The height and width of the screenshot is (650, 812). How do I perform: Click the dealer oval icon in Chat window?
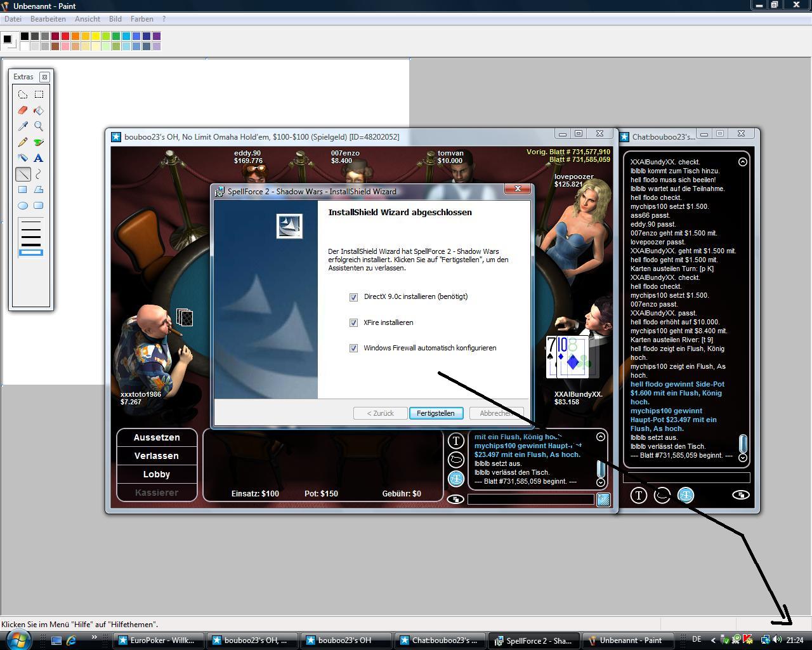click(x=662, y=495)
